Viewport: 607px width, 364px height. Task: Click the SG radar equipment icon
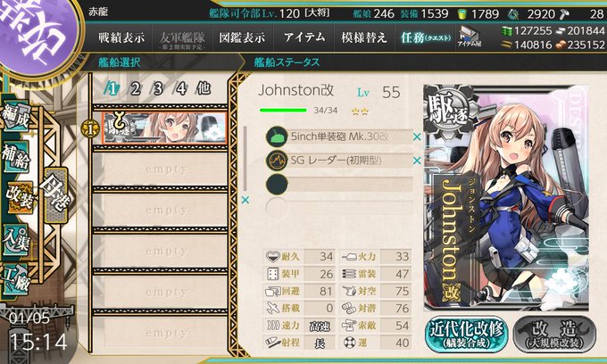pyautogui.click(x=277, y=161)
